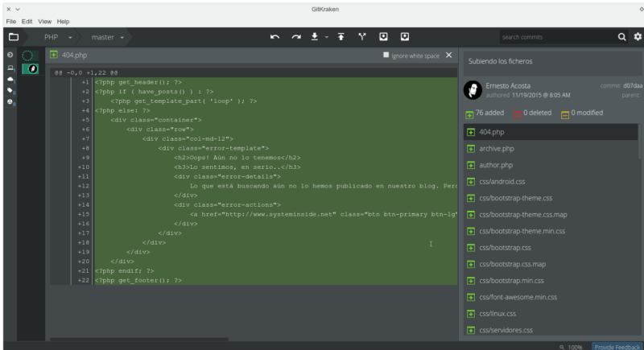Click the 100% zoom level
This screenshot has width=644, height=350.
[x=575, y=347]
